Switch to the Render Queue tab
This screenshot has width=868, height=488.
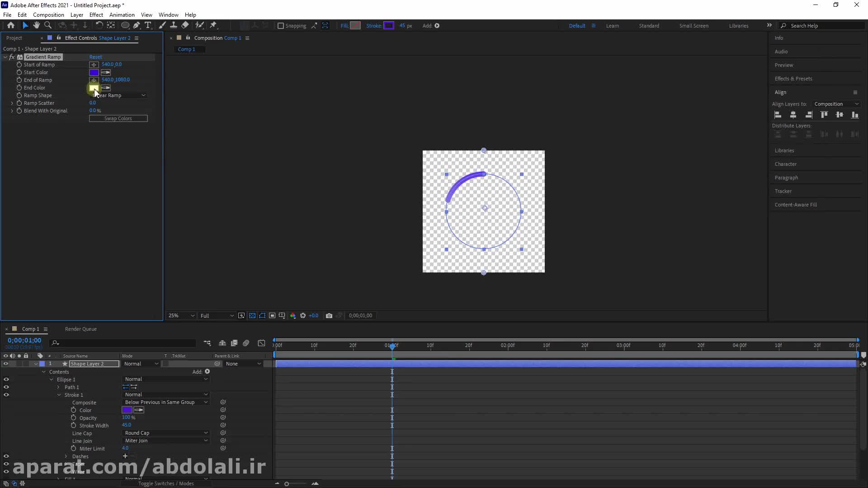pos(80,329)
